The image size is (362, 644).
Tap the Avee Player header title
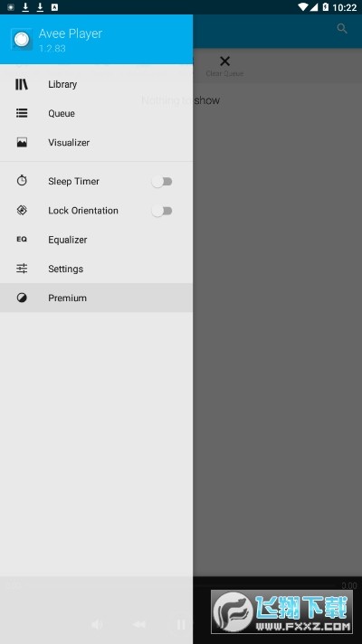pos(71,33)
